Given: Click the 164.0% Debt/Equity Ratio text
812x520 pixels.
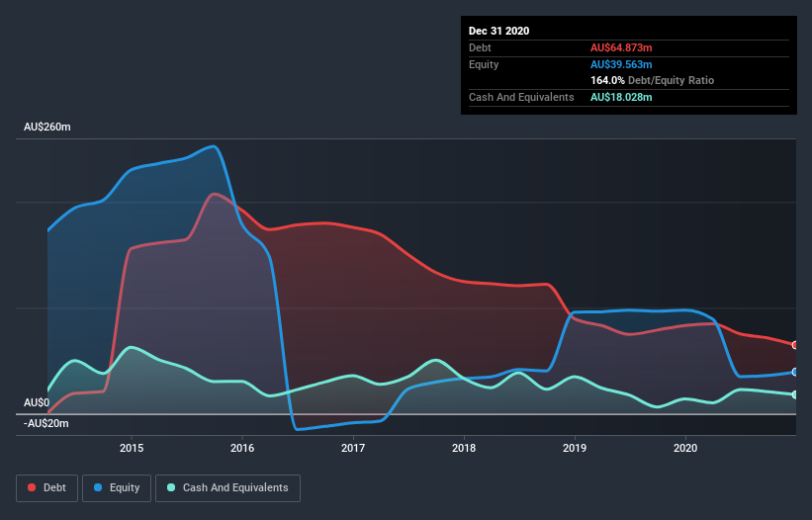Looking at the screenshot, I should (x=652, y=81).
